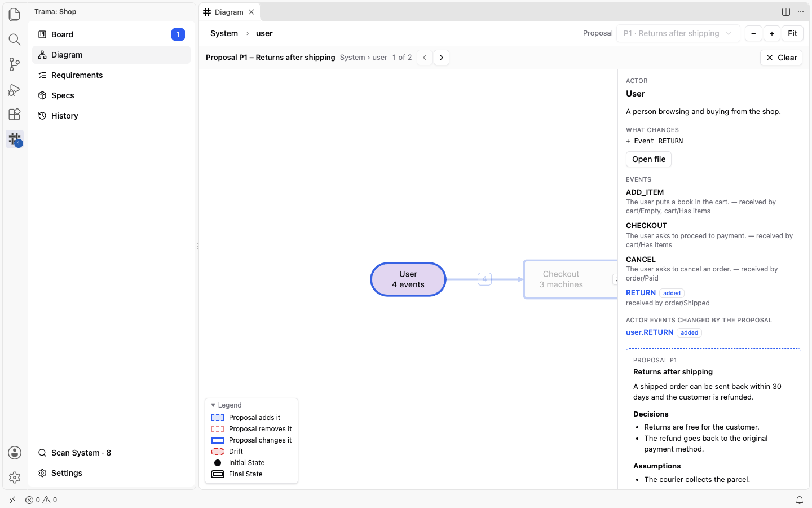Open the Explorer files view icon
The height and width of the screenshot is (508, 812).
(15, 14)
